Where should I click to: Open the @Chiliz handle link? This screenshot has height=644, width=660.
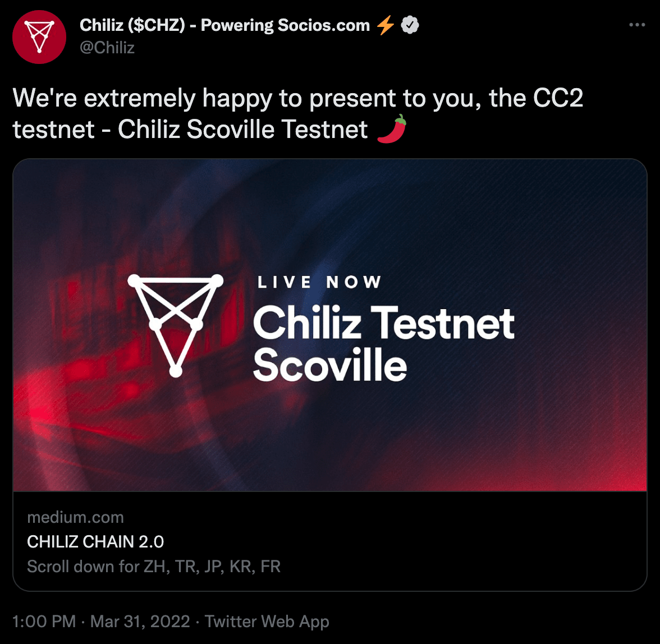pos(107,48)
